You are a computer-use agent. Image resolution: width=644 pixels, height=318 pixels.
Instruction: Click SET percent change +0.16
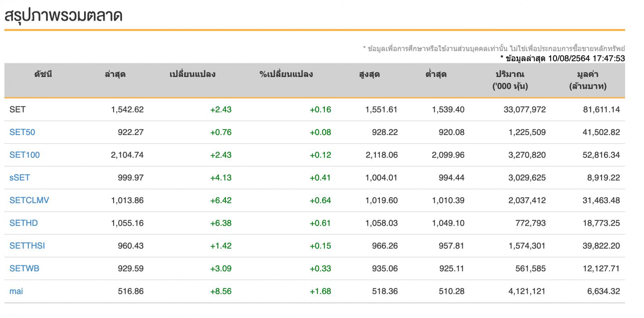(x=320, y=110)
